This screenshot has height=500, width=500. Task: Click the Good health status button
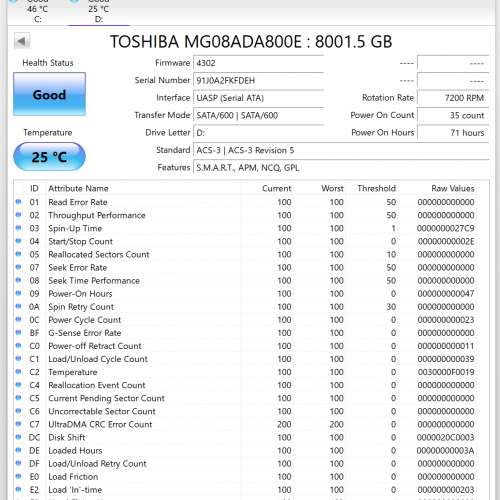click(49, 94)
